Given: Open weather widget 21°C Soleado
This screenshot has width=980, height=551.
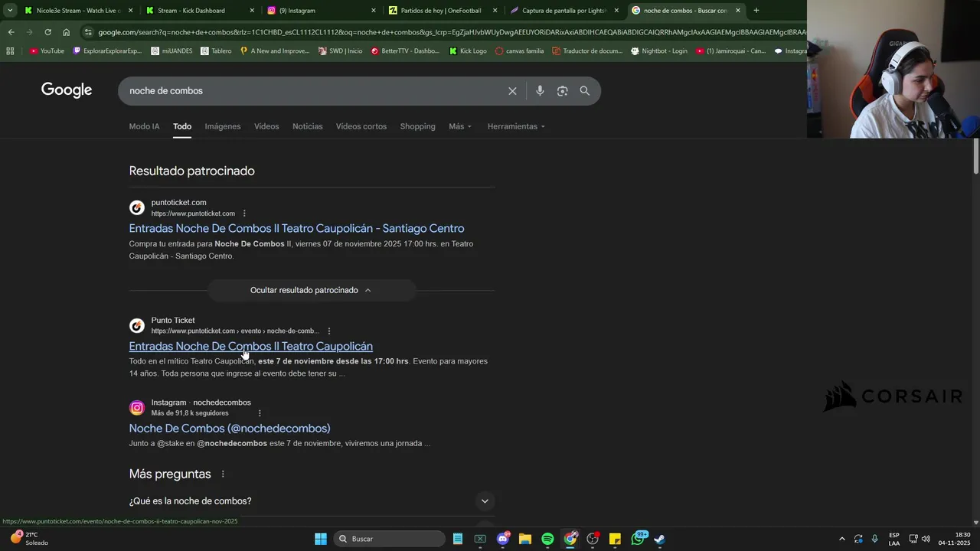Looking at the screenshot, I should point(29,539).
